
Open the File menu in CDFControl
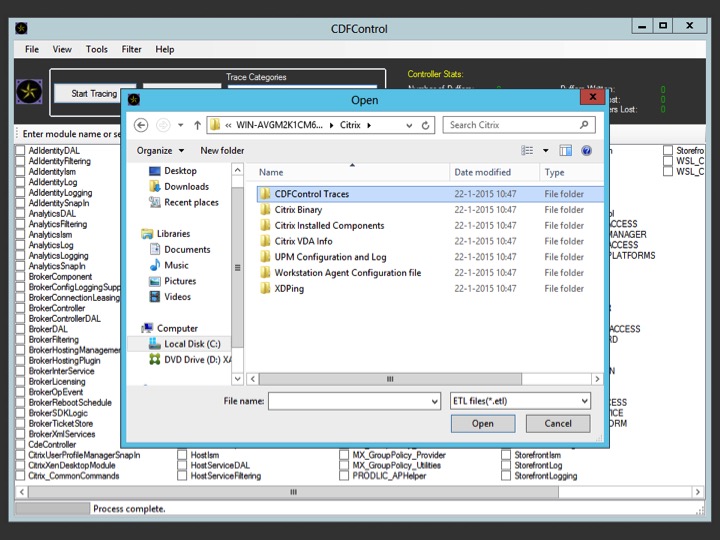tap(32, 49)
